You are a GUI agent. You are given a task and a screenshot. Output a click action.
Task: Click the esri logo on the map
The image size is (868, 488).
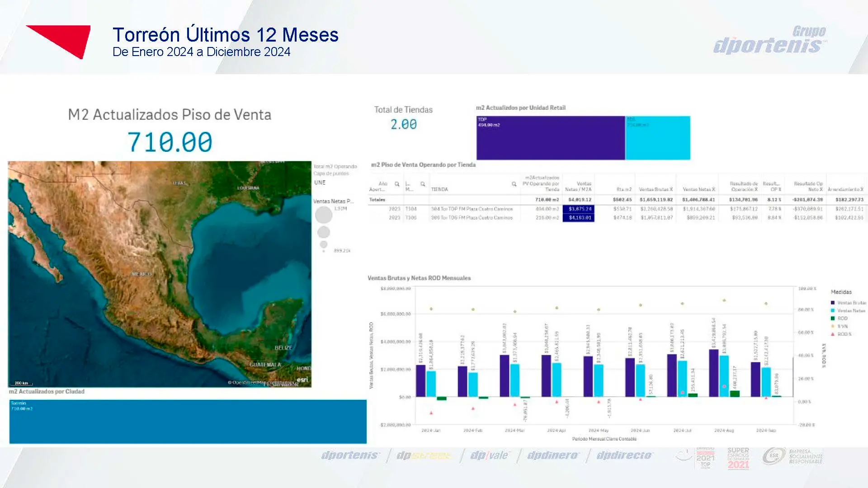302,380
